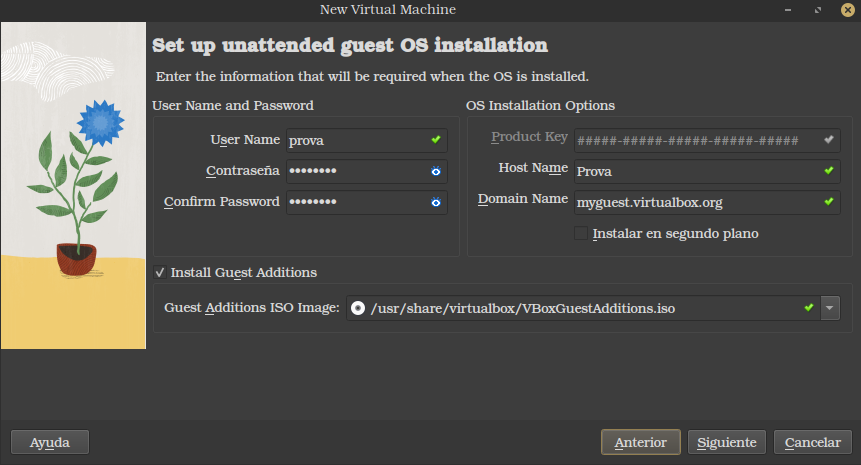
Task: Click the User Name green checkmark icon
Action: 436,140
